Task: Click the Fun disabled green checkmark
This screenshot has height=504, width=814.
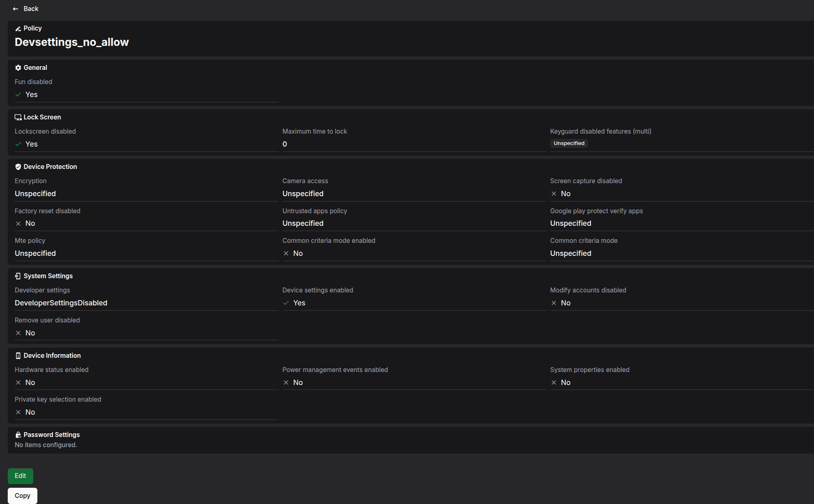Action: (x=18, y=95)
